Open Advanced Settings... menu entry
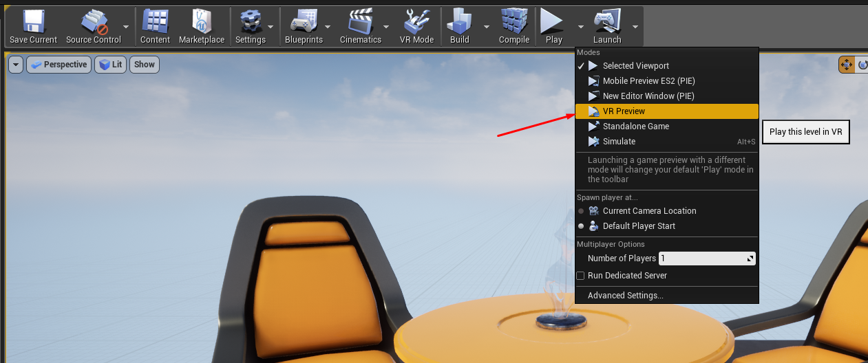 [666, 296]
